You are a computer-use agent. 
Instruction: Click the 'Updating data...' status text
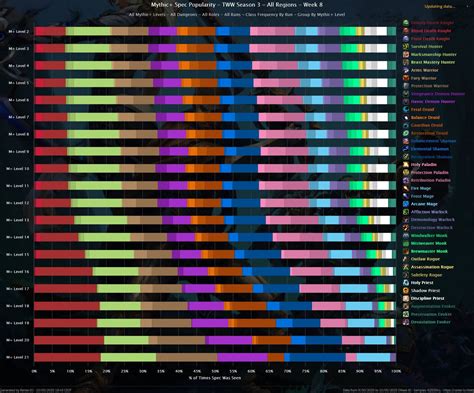click(x=440, y=7)
